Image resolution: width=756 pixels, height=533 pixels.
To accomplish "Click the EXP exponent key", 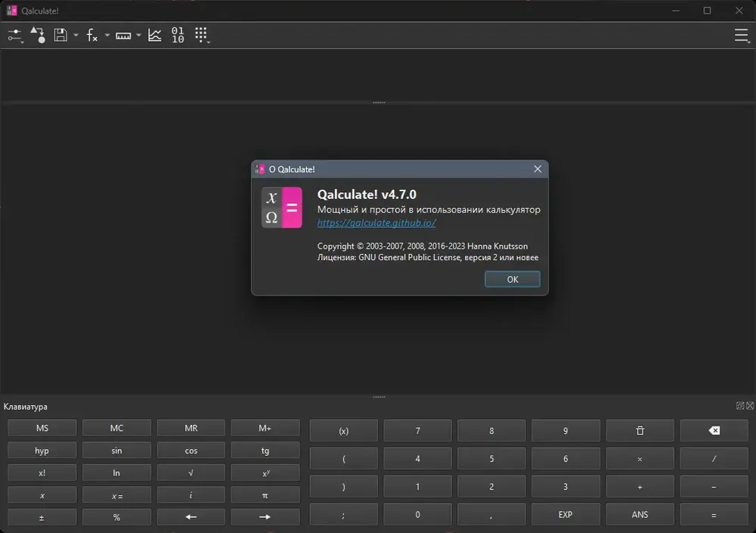I will tap(565, 515).
